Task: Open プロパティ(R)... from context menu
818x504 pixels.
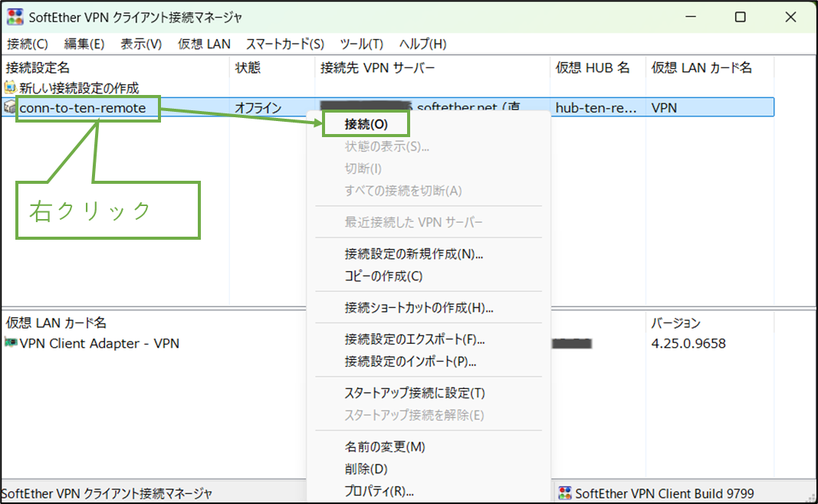Action: [379, 491]
